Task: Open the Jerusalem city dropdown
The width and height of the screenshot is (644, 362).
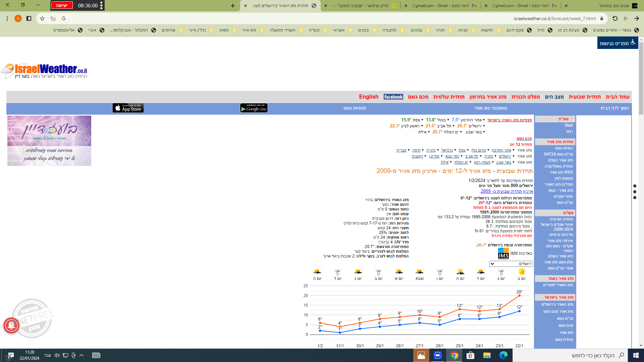Action: [511, 264]
